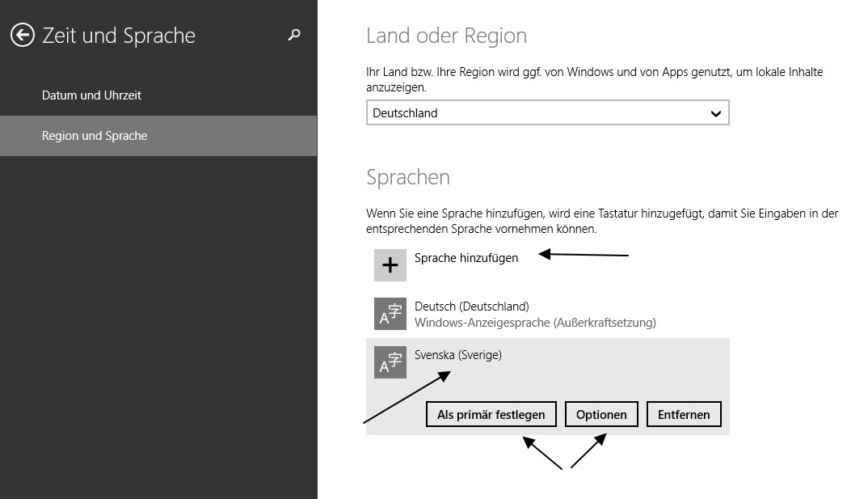Viewport: 868px width, 499px height.
Task: Click the Land oder Region heading
Action: point(447,36)
